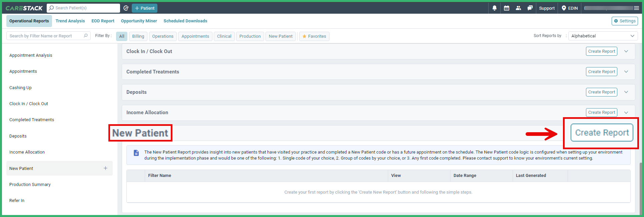
Task: Create Report for Deposits
Action: tap(601, 92)
